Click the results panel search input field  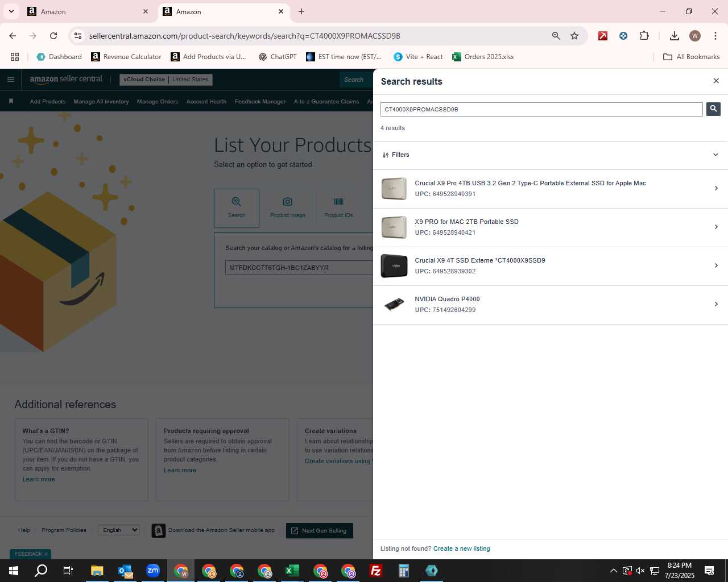(541, 109)
